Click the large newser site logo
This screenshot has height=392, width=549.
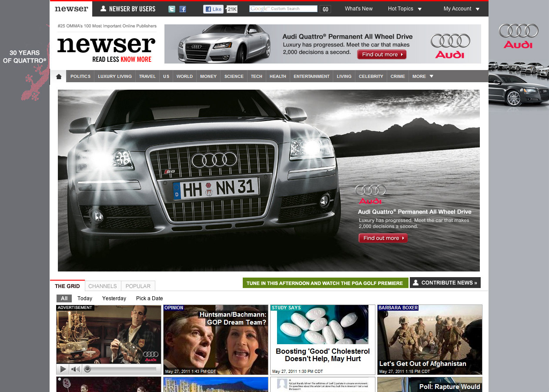coord(106,45)
